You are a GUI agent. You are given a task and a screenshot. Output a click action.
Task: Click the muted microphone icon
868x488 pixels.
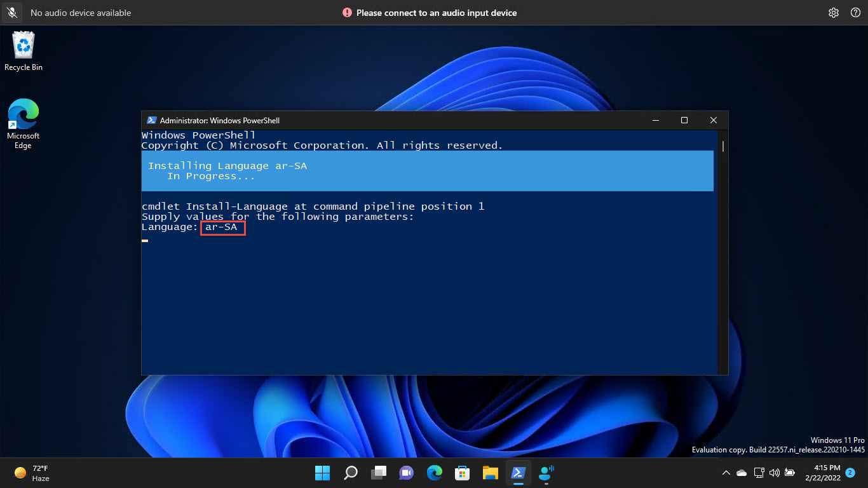[x=11, y=13]
